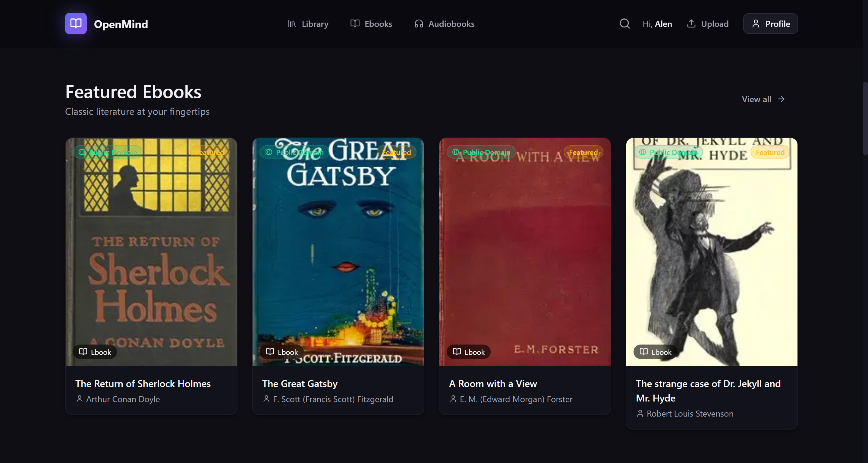Image resolution: width=868 pixels, height=463 pixels.
Task: Click the headphones icon beside Audiobooks
Action: coord(419,24)
